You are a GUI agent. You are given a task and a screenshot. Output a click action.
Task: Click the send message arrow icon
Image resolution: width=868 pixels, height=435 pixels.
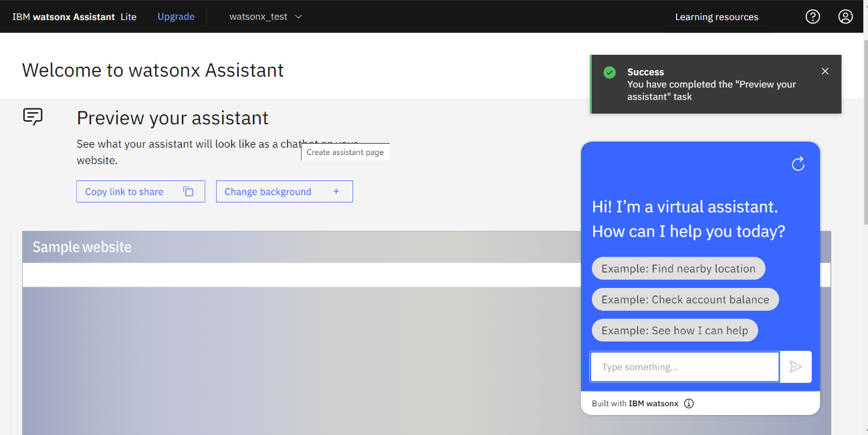click(x=795, y=367)
